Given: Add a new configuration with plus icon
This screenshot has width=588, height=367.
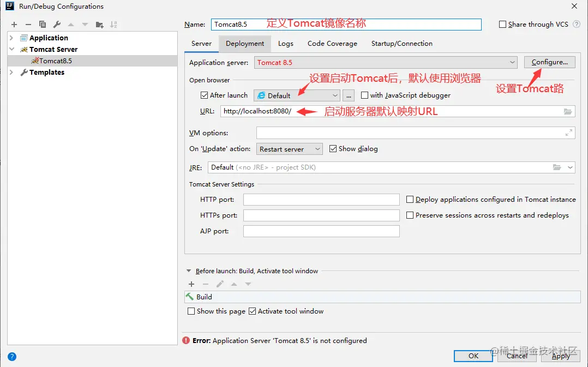Looking at the screenshot, I should coord(14,25).
